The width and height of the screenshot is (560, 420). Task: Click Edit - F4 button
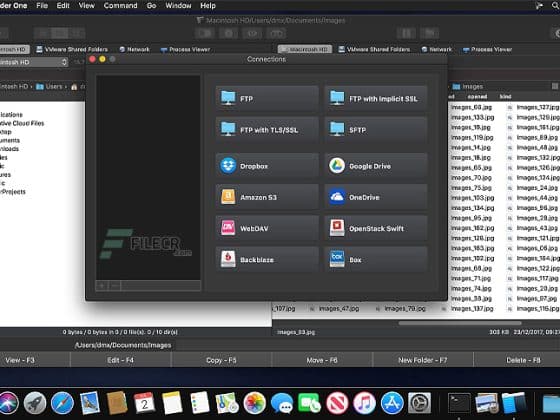pyautogui.click(x=121, y=360)
